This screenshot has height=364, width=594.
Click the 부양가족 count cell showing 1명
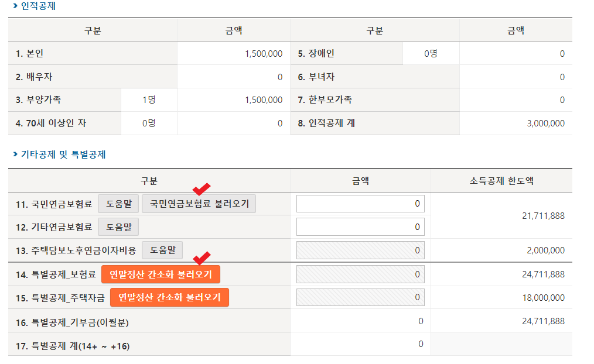[x=148, y=100]
